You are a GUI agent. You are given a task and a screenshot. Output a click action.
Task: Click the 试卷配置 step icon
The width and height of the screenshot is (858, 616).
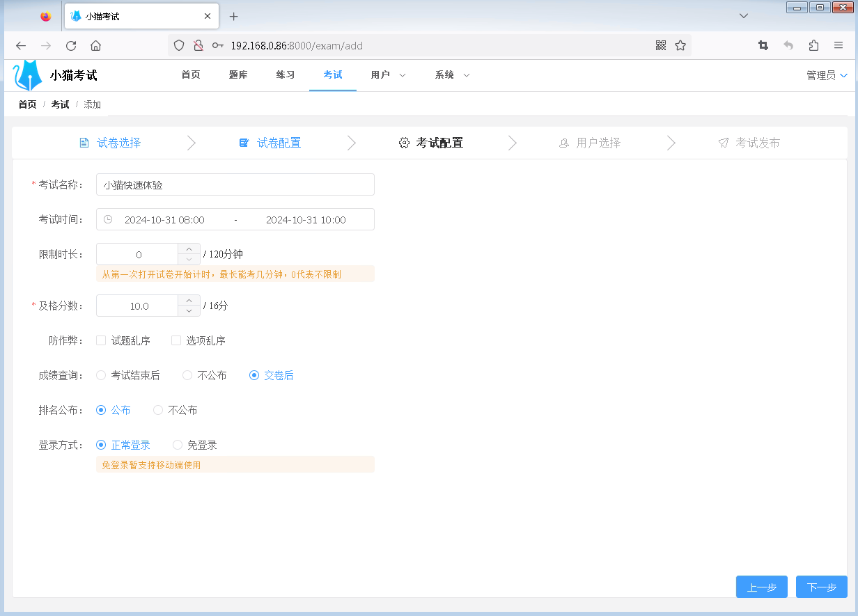(x=243, y=142)
